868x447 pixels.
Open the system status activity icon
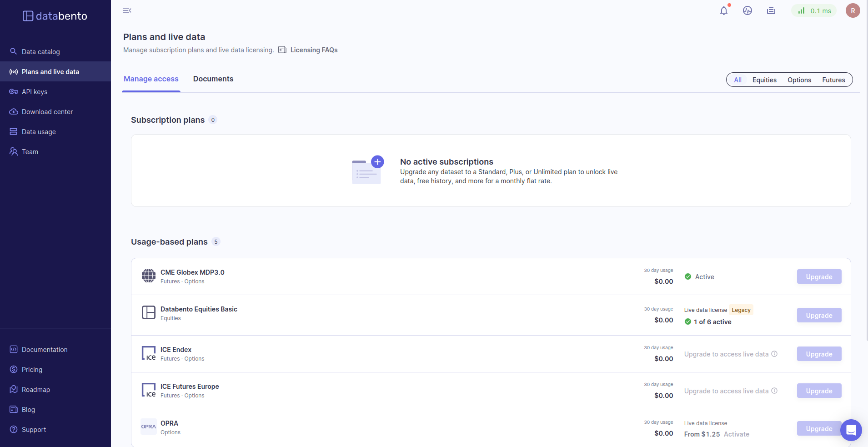[x=748, y=10]
